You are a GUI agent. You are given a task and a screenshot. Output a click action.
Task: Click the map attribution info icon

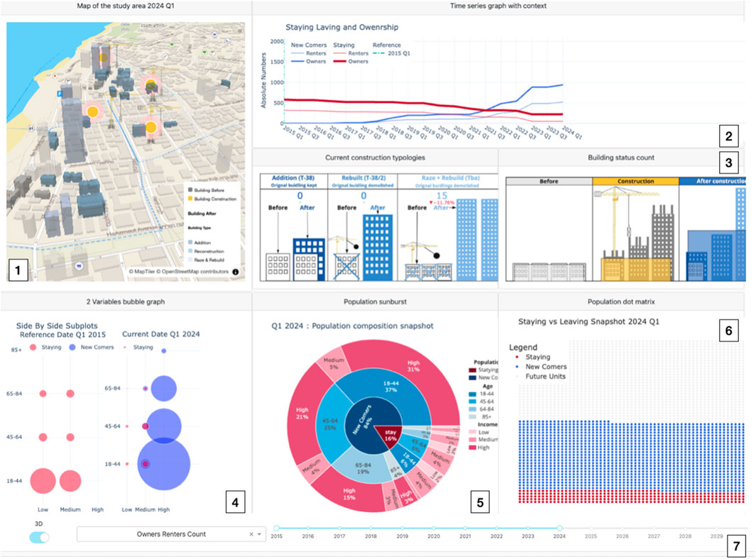(x=235, y=272)
